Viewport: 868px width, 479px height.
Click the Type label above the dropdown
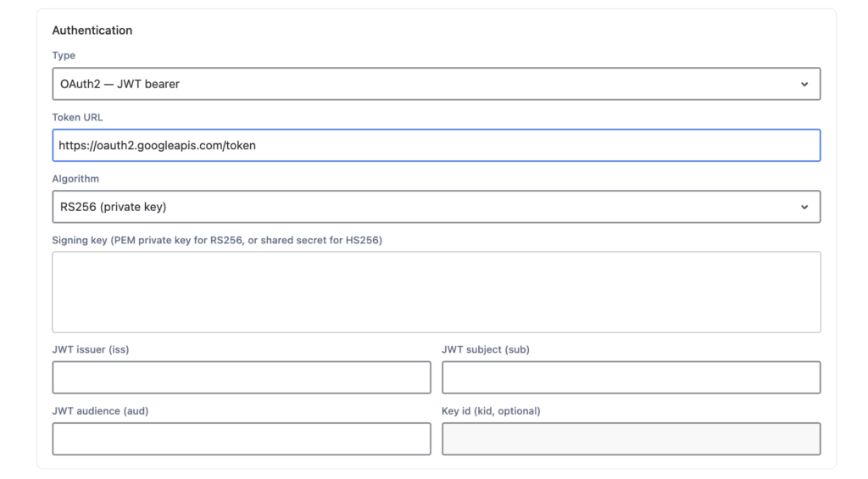(64, 55)
